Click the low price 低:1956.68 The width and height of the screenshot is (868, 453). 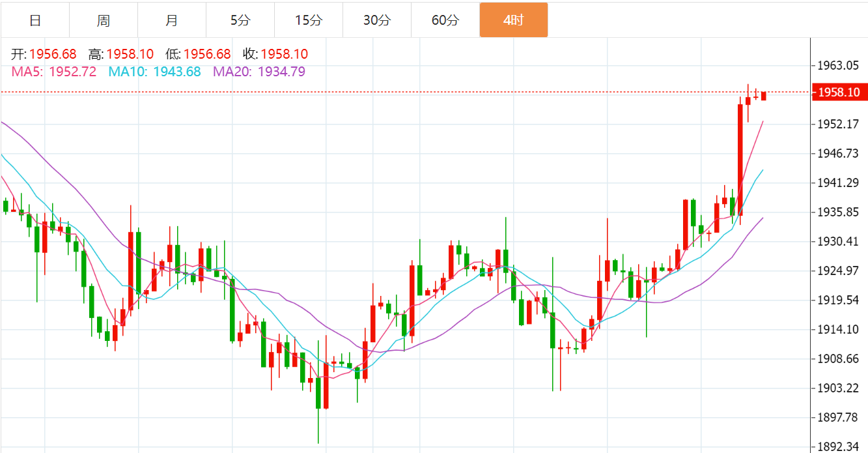pyautogui.click(x=198, y=54)
